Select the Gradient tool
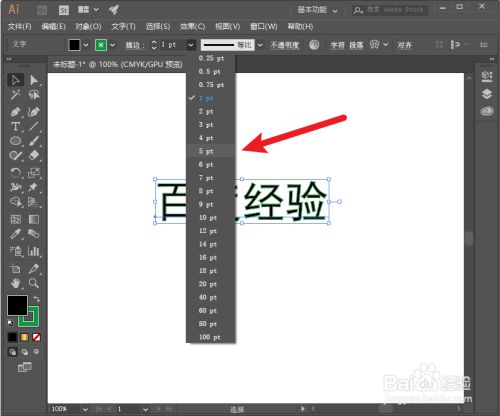This screenshot has width=500, height=416. 34,219
